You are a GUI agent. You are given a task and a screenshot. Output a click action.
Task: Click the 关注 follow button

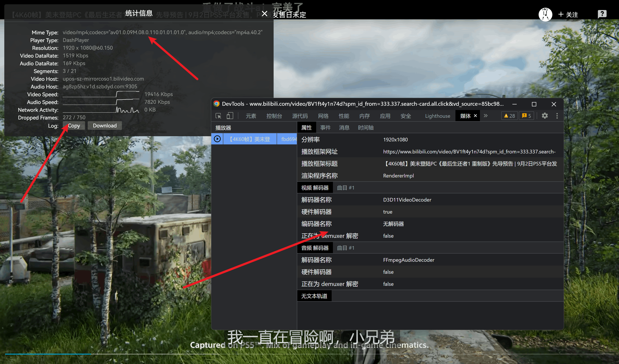point(568,14)
